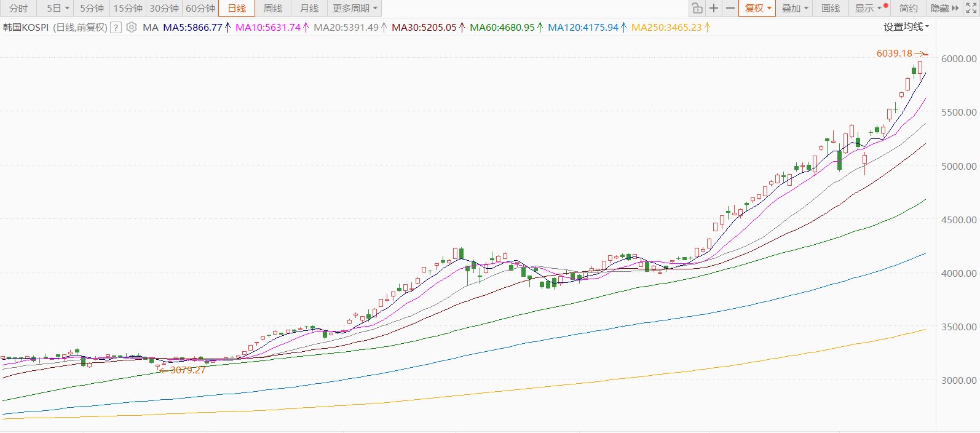This screenshot has width=980, height=433.
Task: Expand the 复权 adjustment dropdown
Action: pyautogui.click(x=757, y=8)
